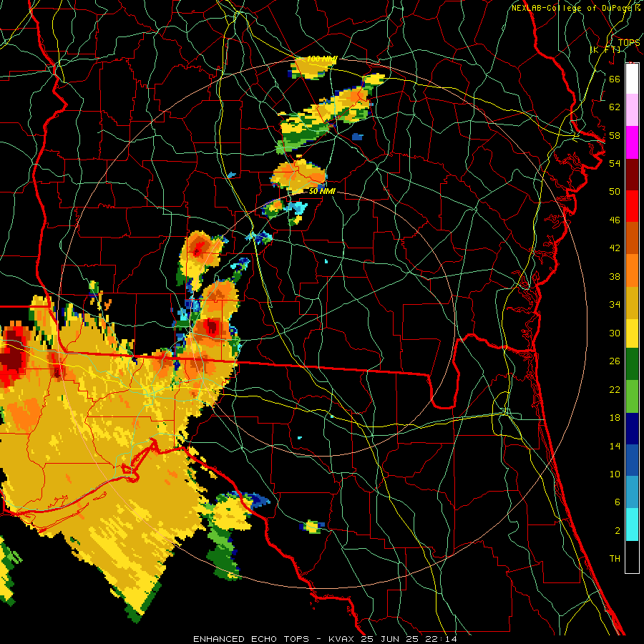Click the light orange swatch near 38
The image size is (644, 644).
[x=632, y=270]
